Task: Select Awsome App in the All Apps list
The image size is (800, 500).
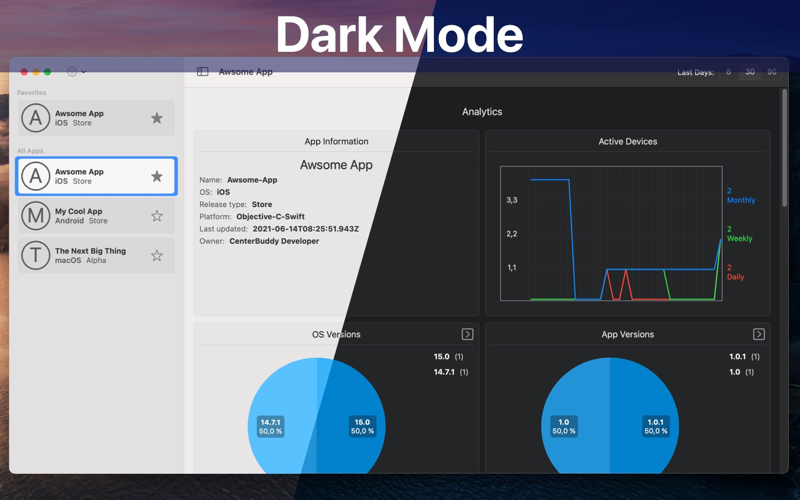Action: (96, 176)
